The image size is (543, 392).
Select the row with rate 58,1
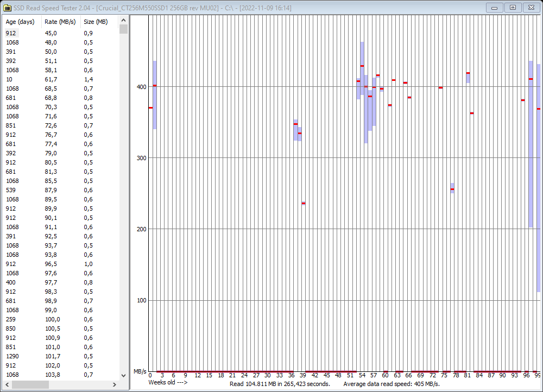[61, 70]
